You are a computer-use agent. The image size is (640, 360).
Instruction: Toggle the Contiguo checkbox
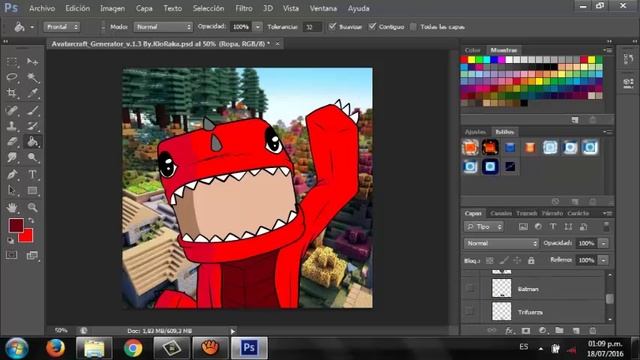[372, 27]
